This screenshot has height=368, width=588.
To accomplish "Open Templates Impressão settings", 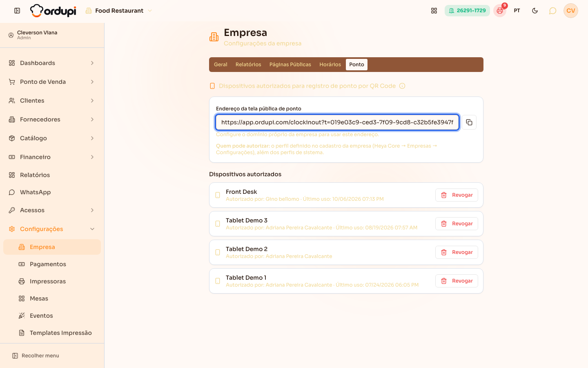I will [x=52, y=333].
